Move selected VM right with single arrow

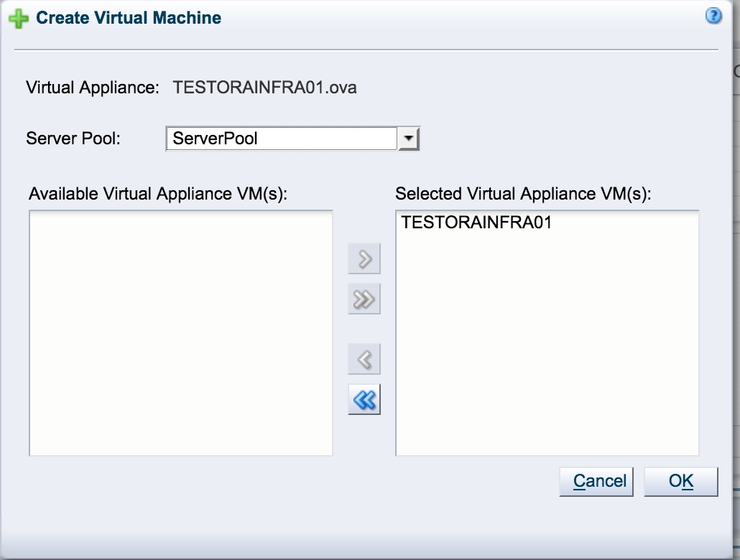click(x=364, y=258)
